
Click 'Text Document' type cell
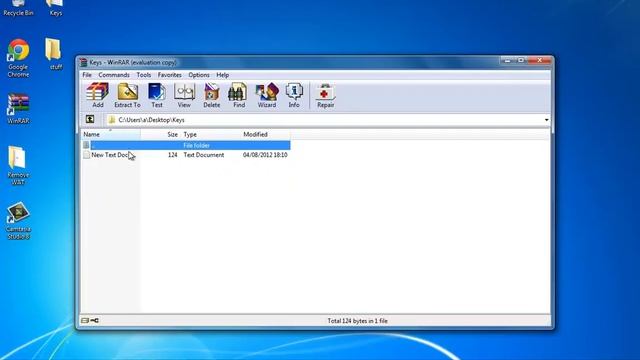(204, 155)
